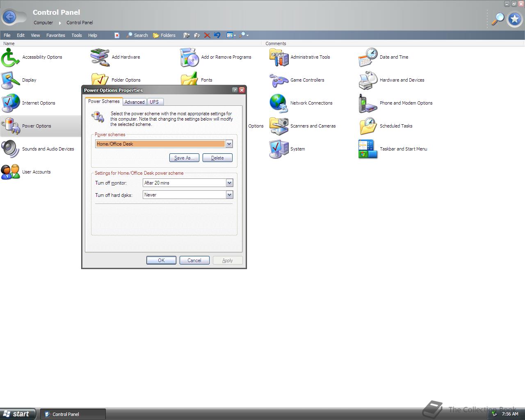Viewport: 525px width, 420px height.
Task: Select the Power Schemes tab
Action: 104,101
